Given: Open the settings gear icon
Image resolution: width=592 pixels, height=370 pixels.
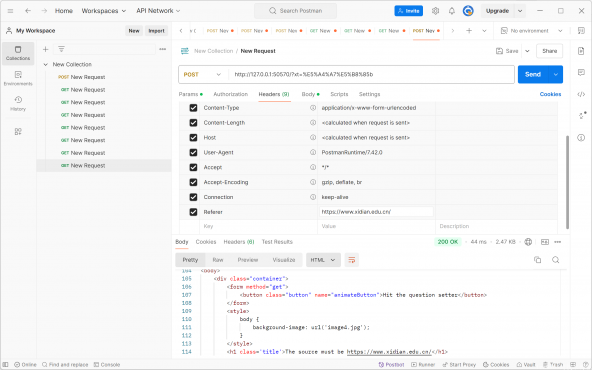Looking at the screenshot, I should point(435,11).
